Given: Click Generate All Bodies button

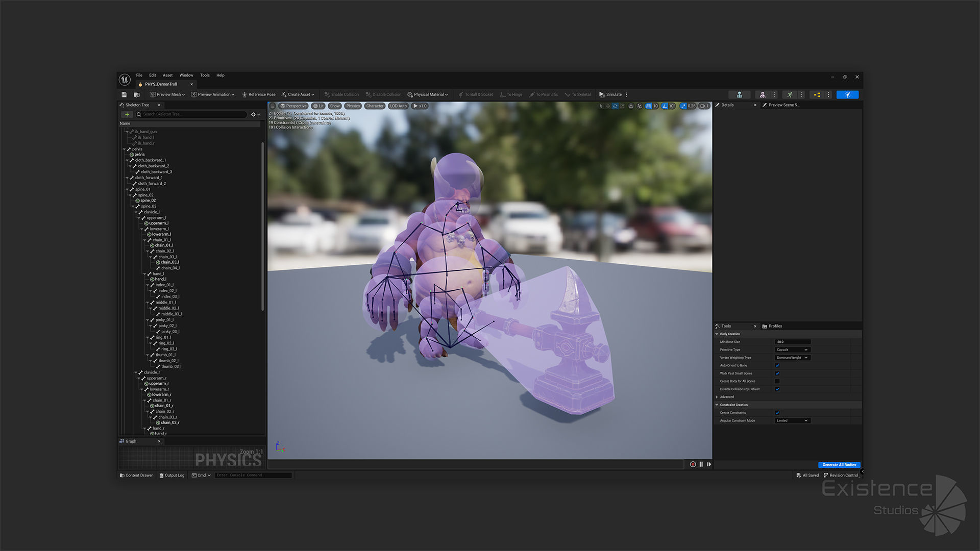Looking at the screenshot, I should point(839,465).
